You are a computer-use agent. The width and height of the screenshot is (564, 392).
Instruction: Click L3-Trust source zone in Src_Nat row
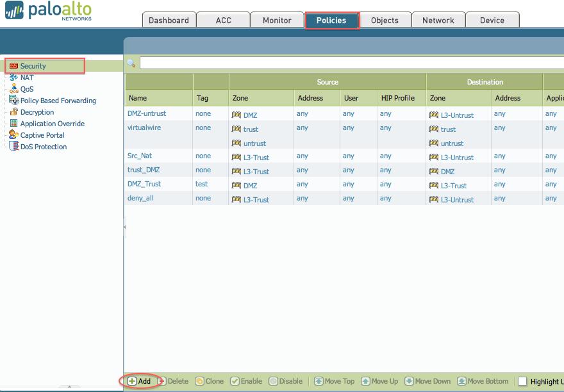pyautogui.click(x=256, y=157)
